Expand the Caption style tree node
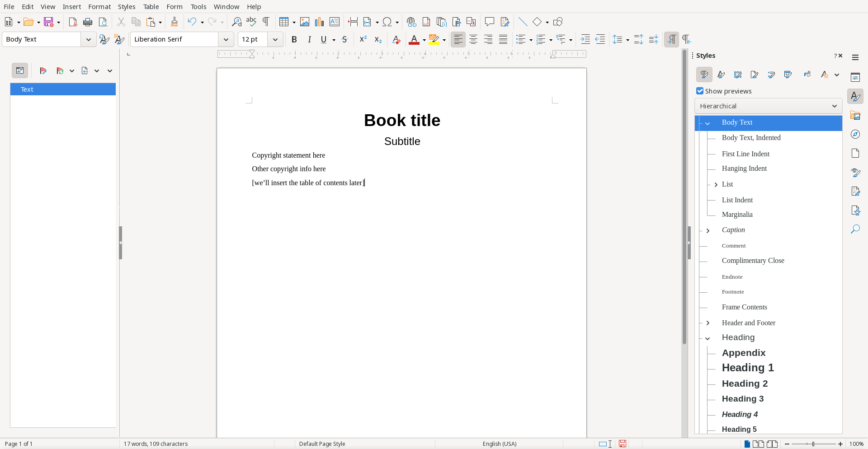 pyautogui.click(x=708, y=231)
